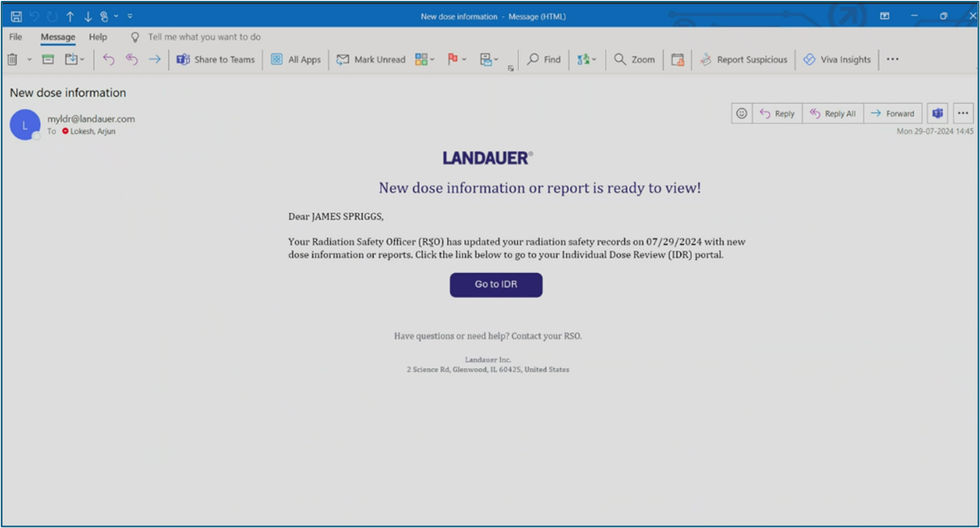Click Report Suspicious in the ribbon
Image resolution: width=980 pixels, height=528 pixels.
coord(743,60)
